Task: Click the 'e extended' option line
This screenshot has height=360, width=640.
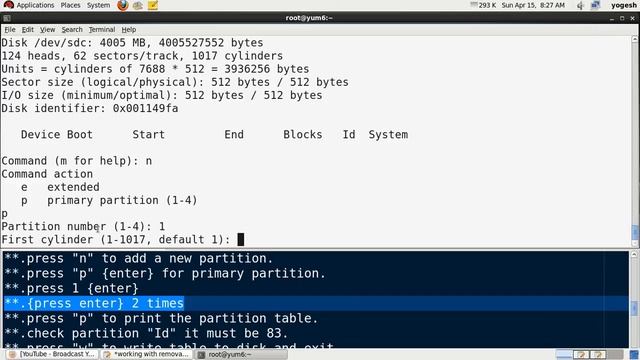Action: coord(60,187)
